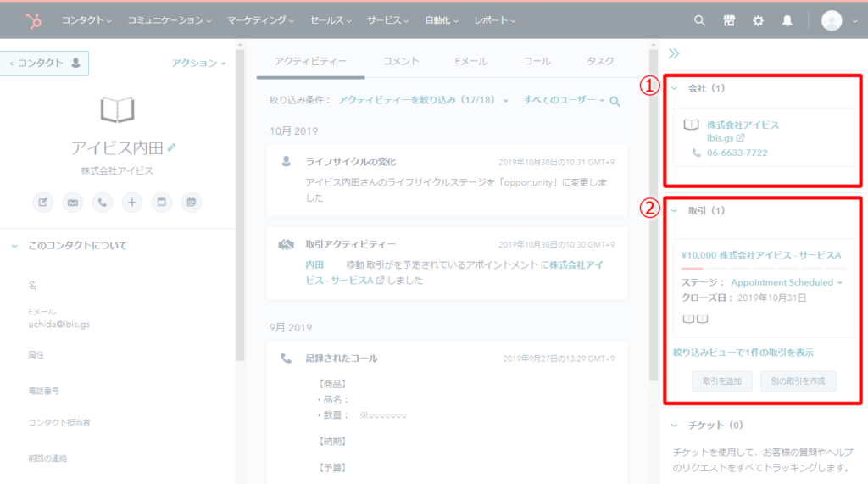Go back via the コンタクト button
Screen dimensions: 868x484
44,63
